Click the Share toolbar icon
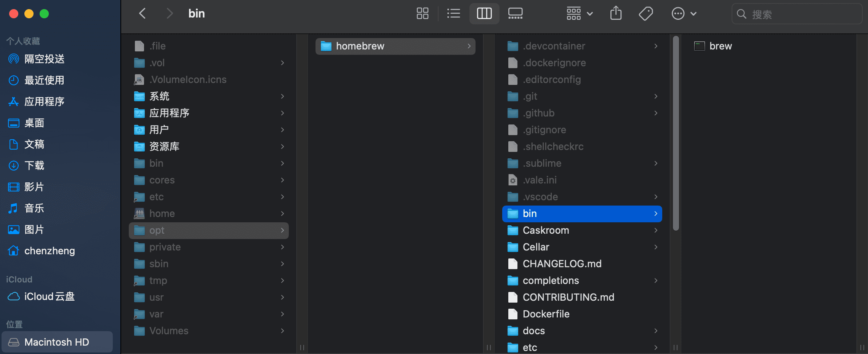Screen dimensions: 868x354 click(x=616, y=14)
